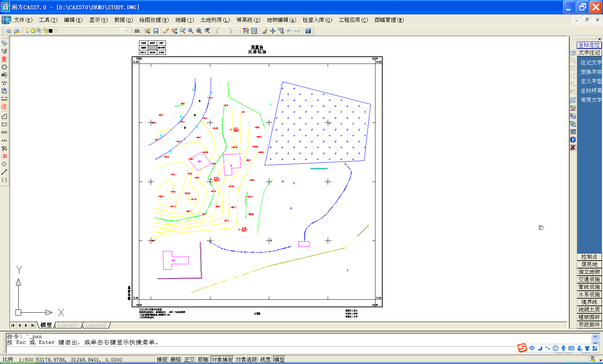Toggle 栅格 grid display
This screenshot has width=603, height=364.
click(176, 359)
